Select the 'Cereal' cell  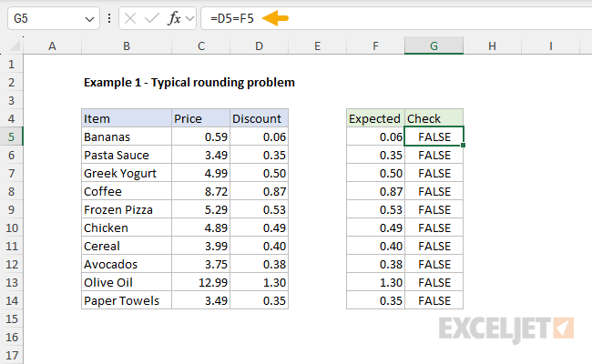pyautogui.click(x=127, y=246)
